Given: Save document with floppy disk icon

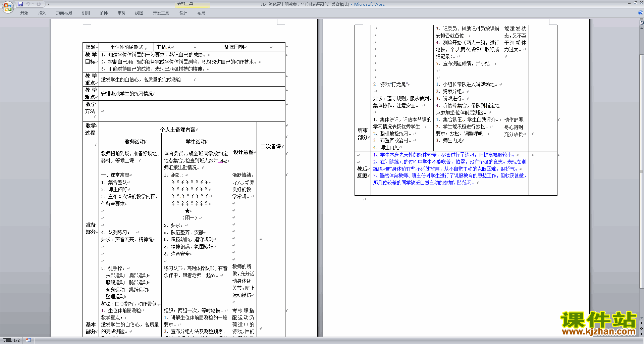Looking at the screenshot, I should click(x=20, y=4).
